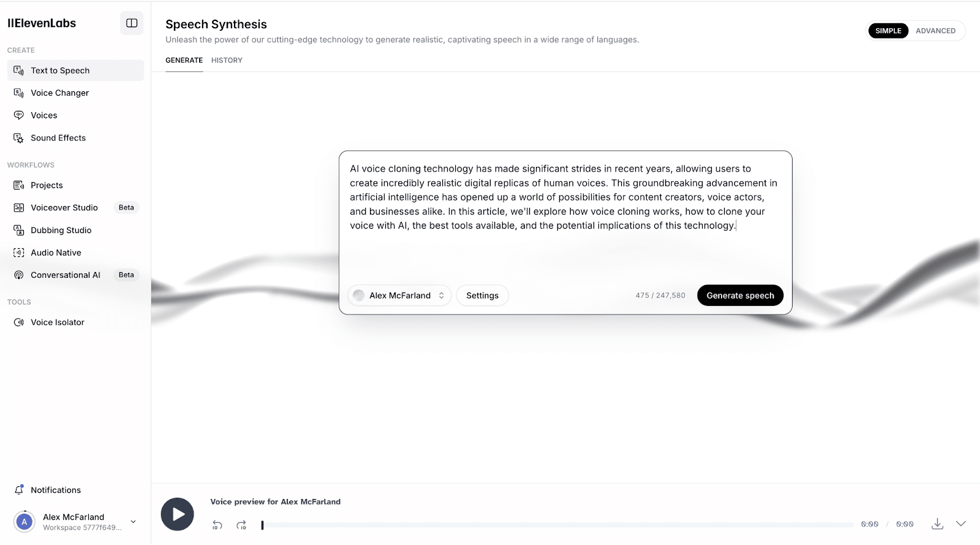The width and height of the screenshot is (980, 545).
Task: Open the Notifications bell
Action: coord(19,490)
